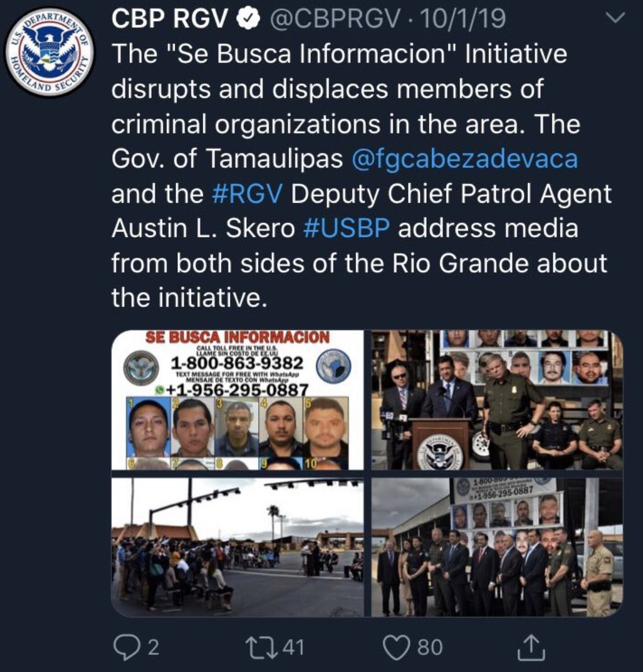Open the @fgcabezadevaca mention link
The image size is (643, 672).
click(464, 159)
